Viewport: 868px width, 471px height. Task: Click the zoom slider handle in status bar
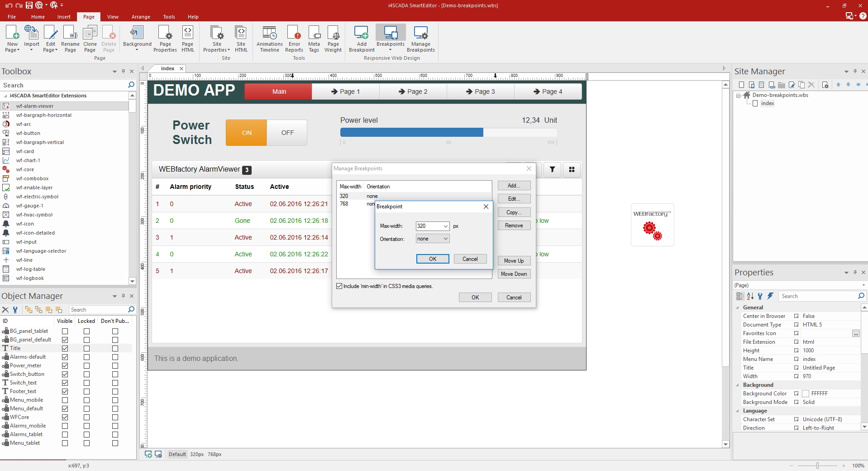(x=817, y=466)
